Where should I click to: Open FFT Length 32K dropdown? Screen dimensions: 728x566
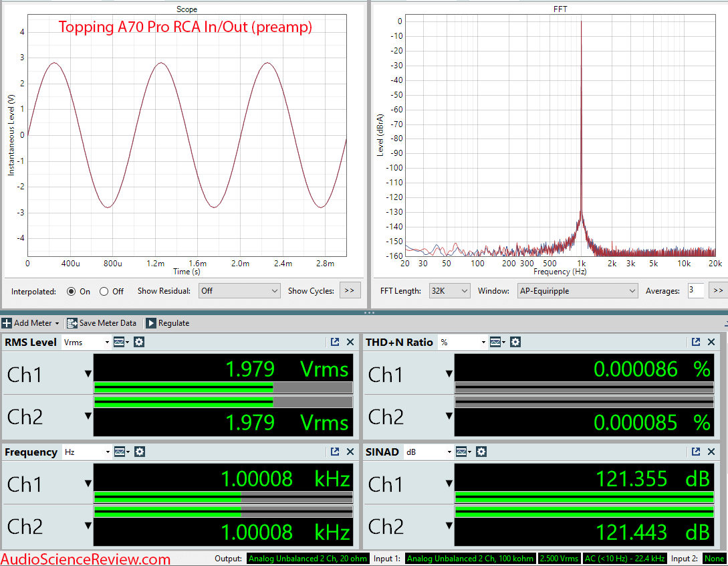click(449, 291)
